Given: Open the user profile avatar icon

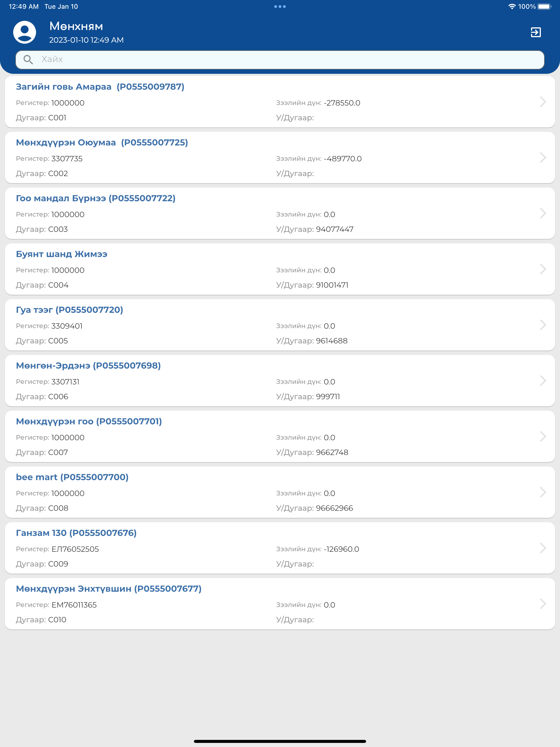Looking at the screenshot, I should 25,33.
